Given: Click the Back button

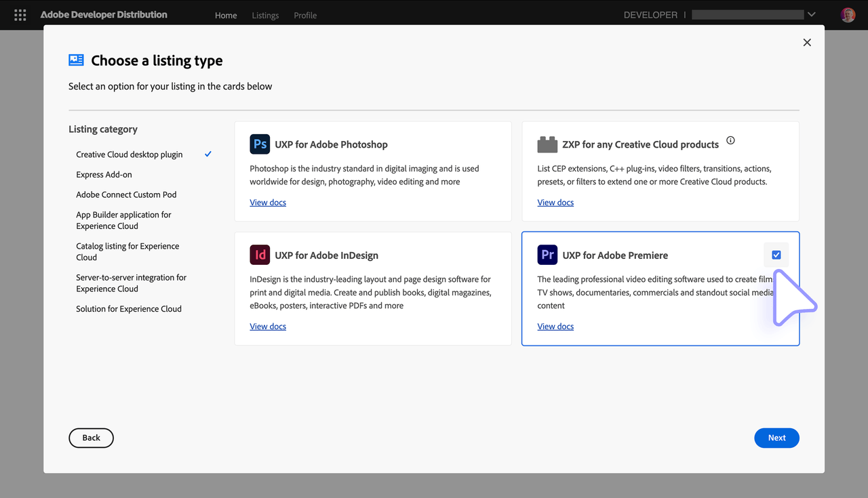Looking at the screenshot, I should click(91, 438).
